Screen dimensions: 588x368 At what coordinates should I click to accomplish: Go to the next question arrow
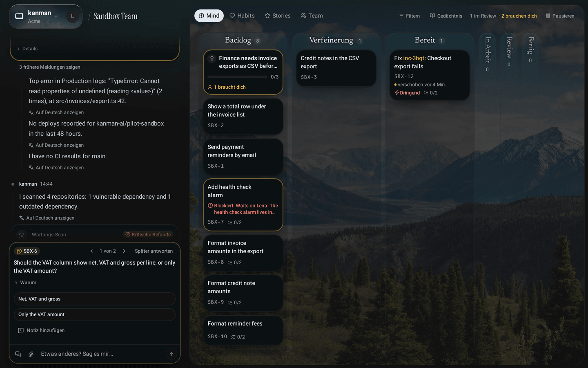pos(124,251)
